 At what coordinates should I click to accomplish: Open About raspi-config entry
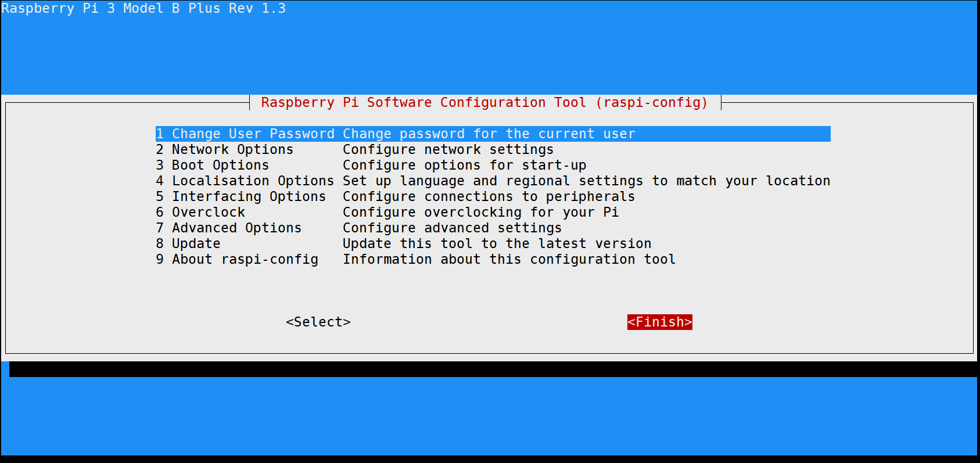(x=245, y=260)
